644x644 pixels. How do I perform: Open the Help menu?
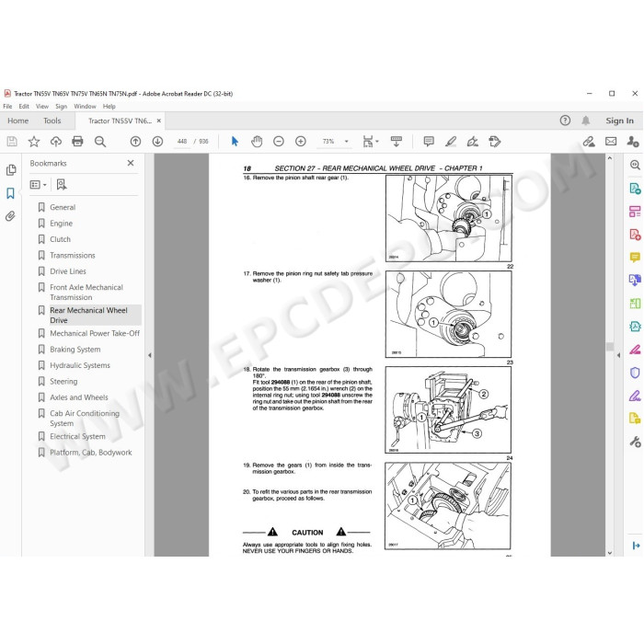[109, 107]
